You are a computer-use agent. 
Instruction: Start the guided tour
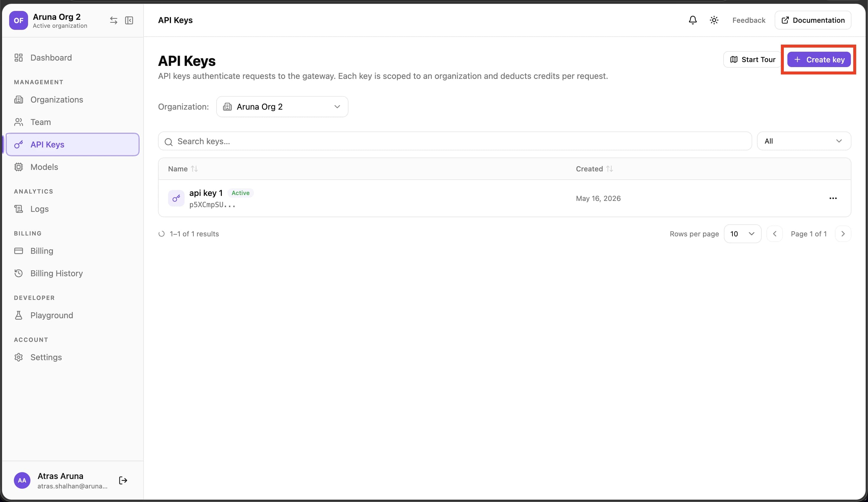tap(753, 60)
